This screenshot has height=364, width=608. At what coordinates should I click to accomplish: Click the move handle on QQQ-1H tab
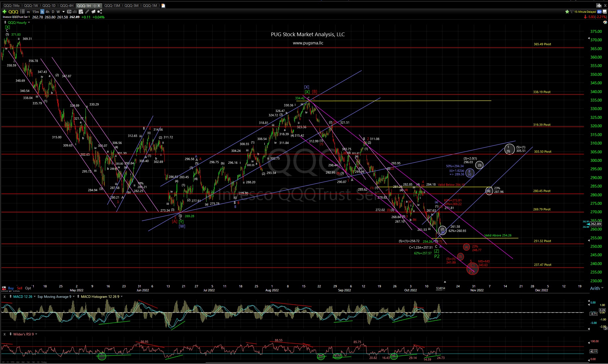pyautogui.click(x=95, y=6)
